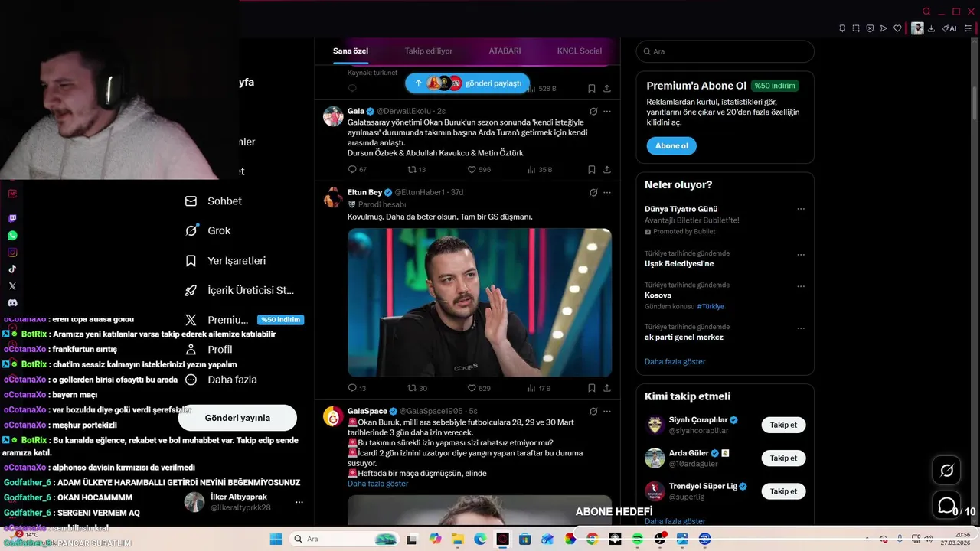Open options for the Kosova trend
The width and height of the screenshot is (980, 551).
point(801,287)
